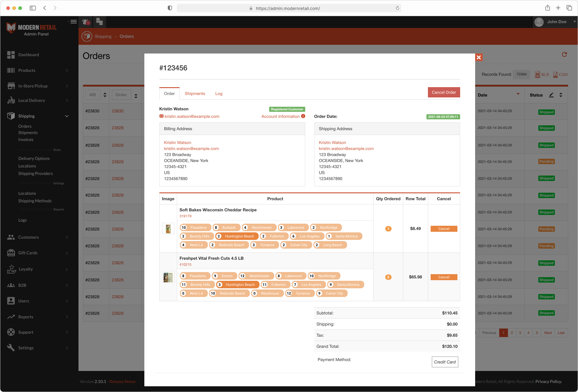Cancel the Freshpet Vital Fresh Cuts item
Image resolution: width=578 pixels, height=392 pixels.
point(444,277)
